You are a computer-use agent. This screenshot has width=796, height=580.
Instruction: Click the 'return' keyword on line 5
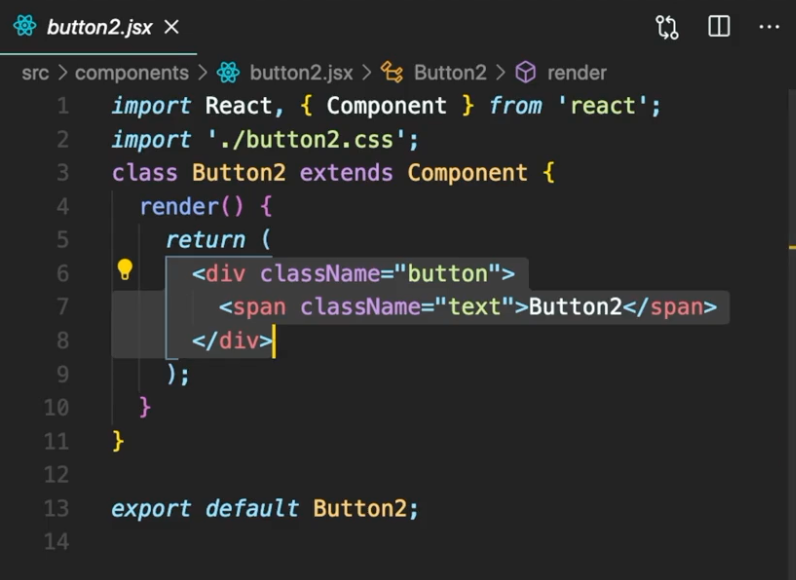206,240
